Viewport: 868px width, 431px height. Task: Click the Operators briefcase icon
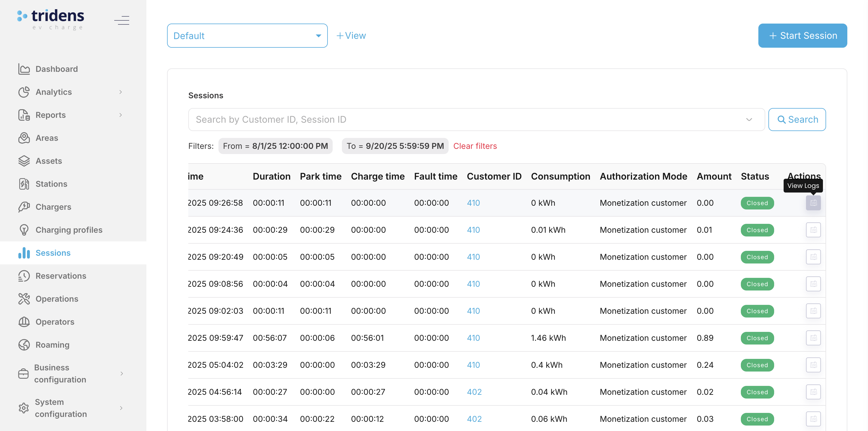coord(24,322)
